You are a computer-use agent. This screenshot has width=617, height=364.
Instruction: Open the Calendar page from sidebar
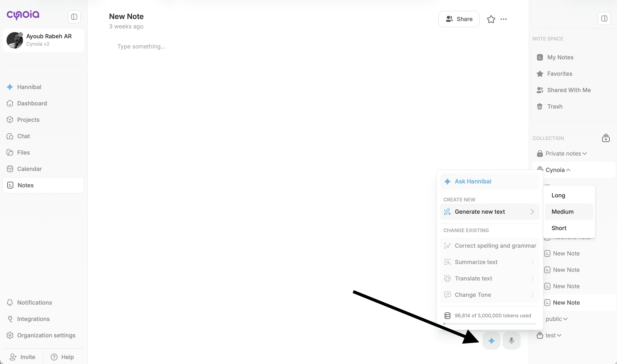29,169
